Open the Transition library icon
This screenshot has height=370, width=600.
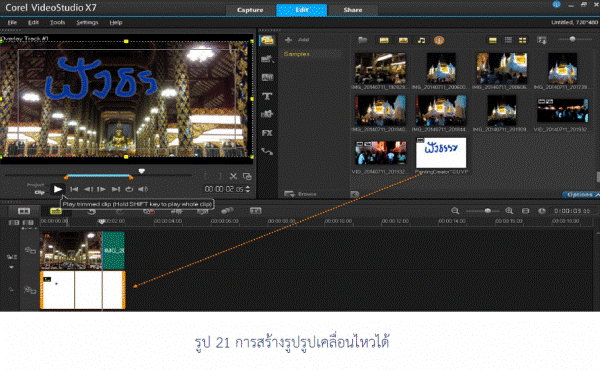coord(267,77)
